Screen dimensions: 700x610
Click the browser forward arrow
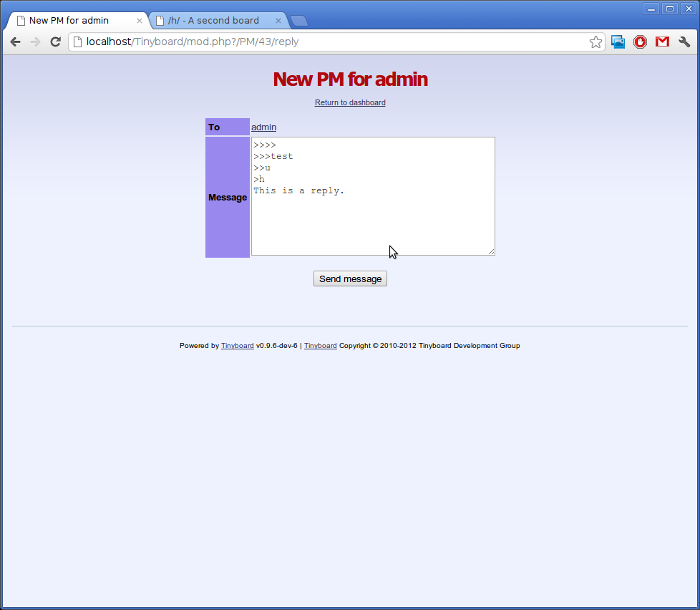(35, 42)
